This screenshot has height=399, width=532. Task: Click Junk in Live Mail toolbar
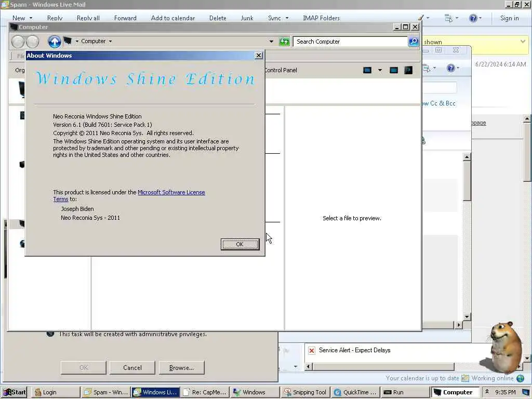point(247,18)
